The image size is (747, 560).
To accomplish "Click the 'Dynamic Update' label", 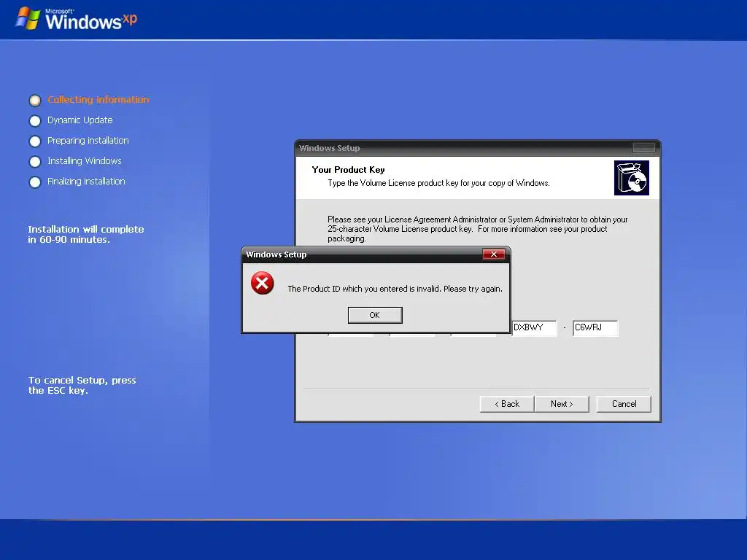I will click(80, 120).
